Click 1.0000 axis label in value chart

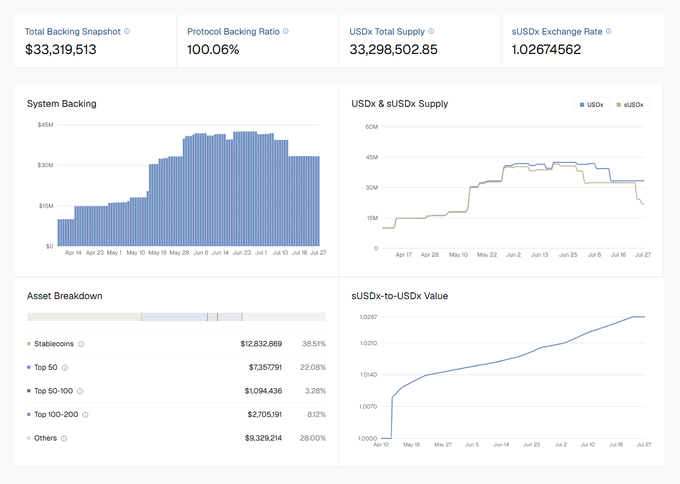(367, 438)
